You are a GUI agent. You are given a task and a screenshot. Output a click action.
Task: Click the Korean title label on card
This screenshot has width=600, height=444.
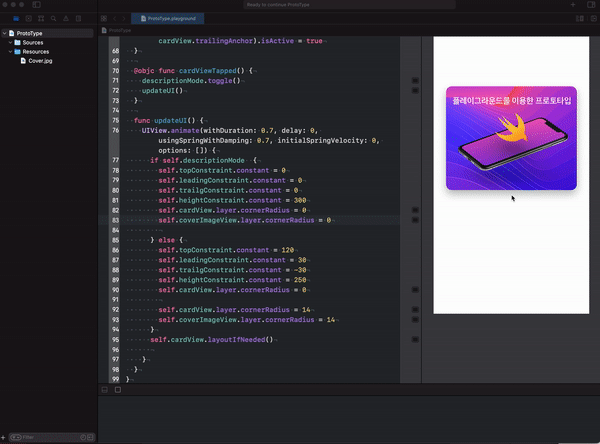(x=512, y=101)
